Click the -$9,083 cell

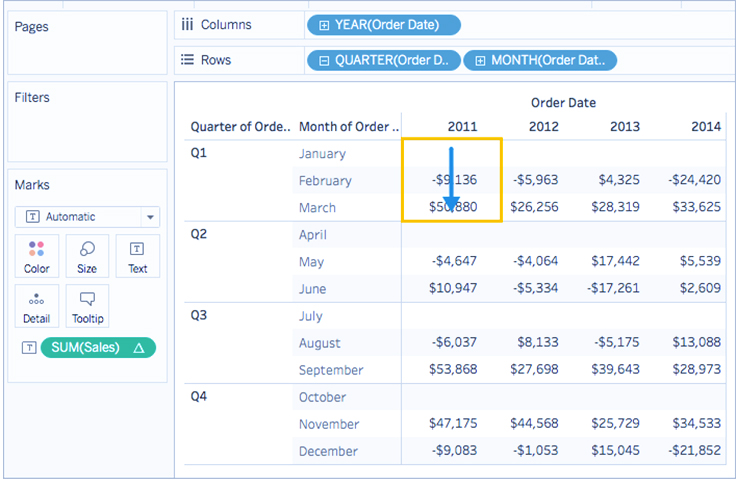[454, 451]
